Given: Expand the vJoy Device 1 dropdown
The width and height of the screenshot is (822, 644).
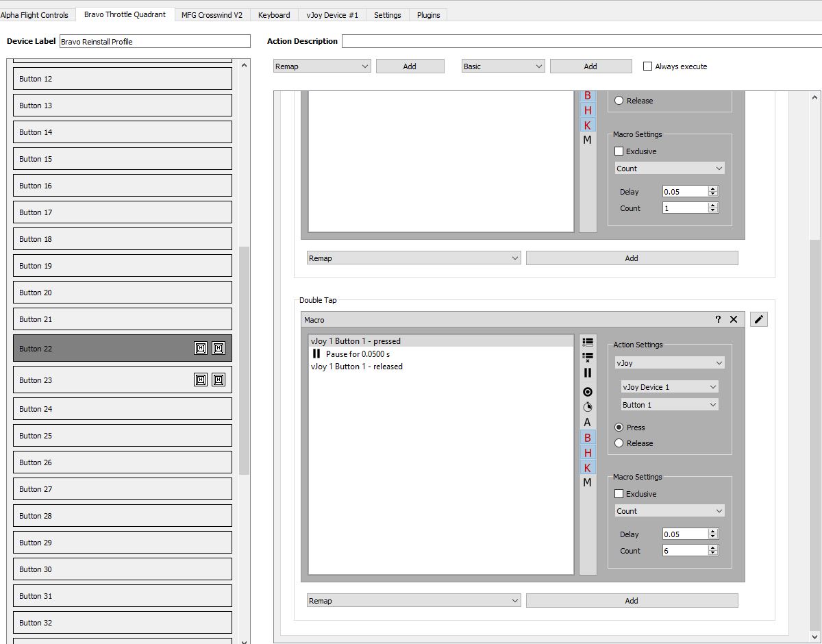Looking at the screenshot, I should (669, 387).
